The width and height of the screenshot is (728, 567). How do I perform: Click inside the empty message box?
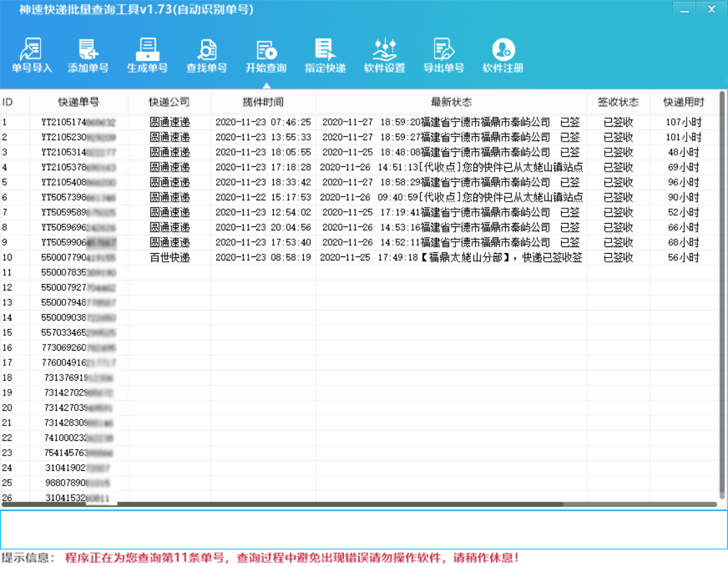pyautogui.click(x=364, y=528)
